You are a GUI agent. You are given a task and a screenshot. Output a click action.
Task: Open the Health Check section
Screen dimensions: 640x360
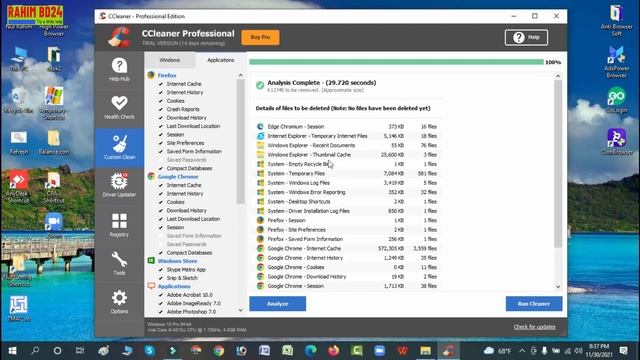[119, 107]
